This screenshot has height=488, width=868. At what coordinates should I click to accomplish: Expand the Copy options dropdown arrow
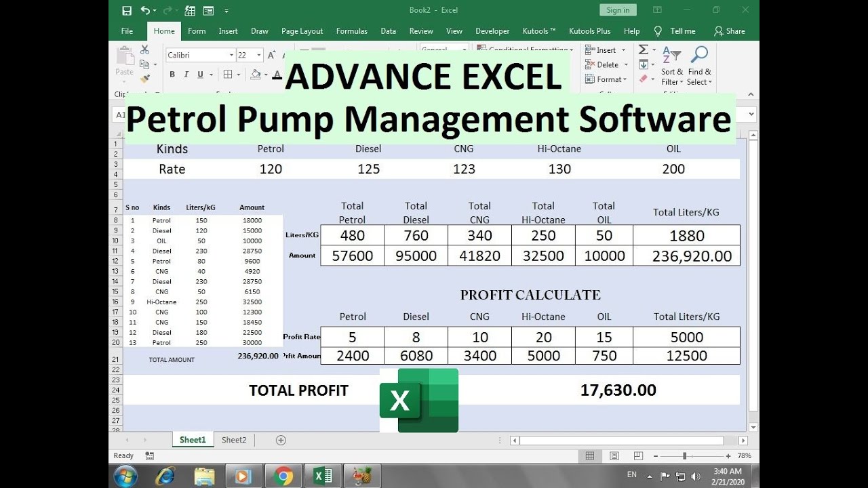coord(155,65)
